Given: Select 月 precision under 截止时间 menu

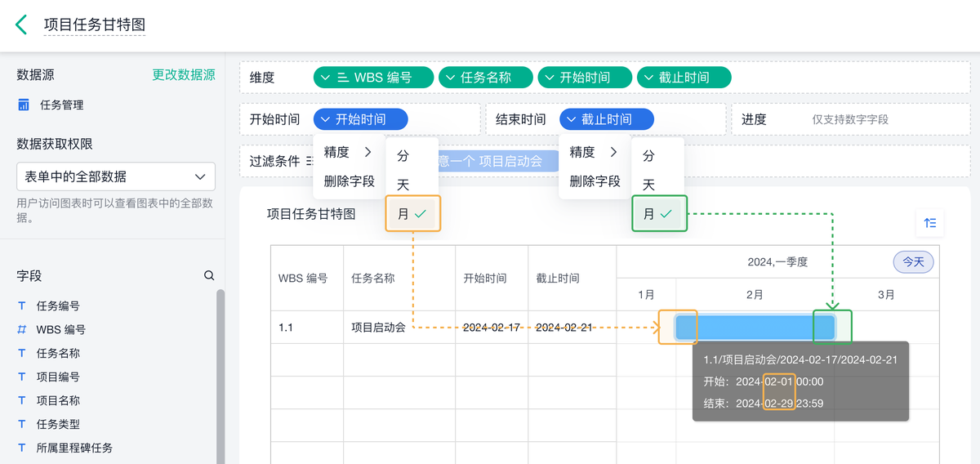Looking at the screenshot, I should point(658,214).
